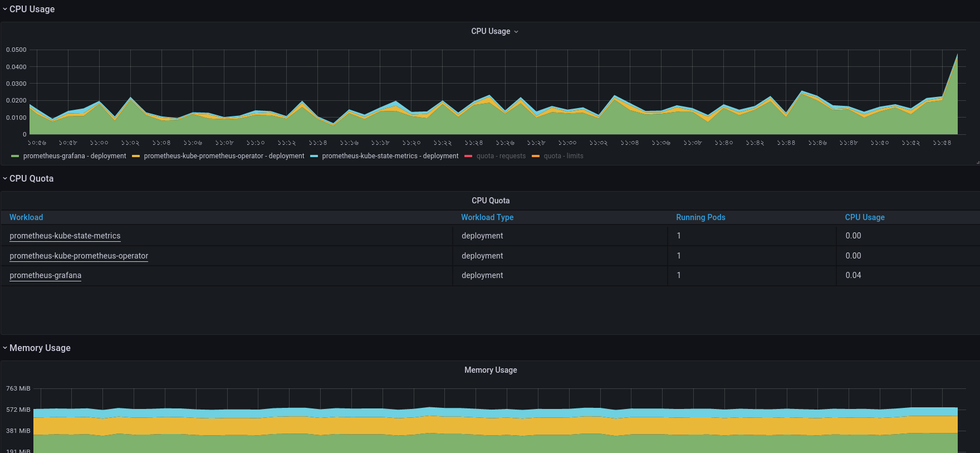Image resolution: width=980 pixels, height=453 pixels.
Task: Click red swatch for quota - requests
Action: [x=468, y=156]
